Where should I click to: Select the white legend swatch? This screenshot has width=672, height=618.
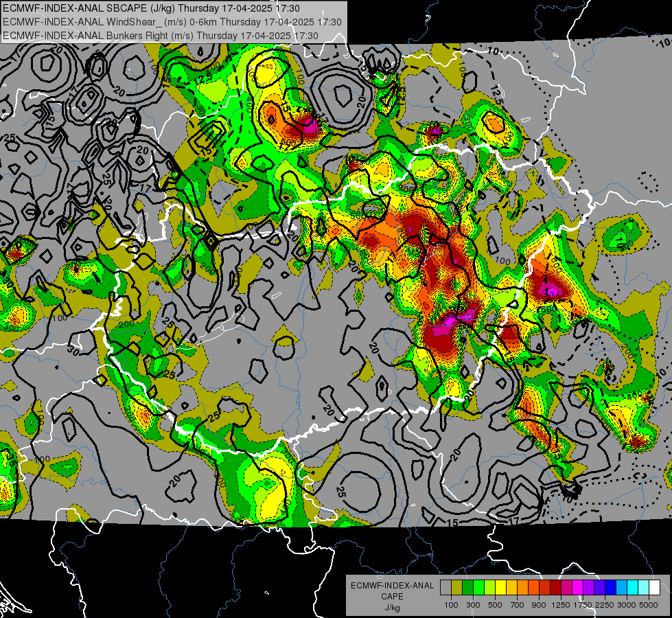[x=654, y=587]
